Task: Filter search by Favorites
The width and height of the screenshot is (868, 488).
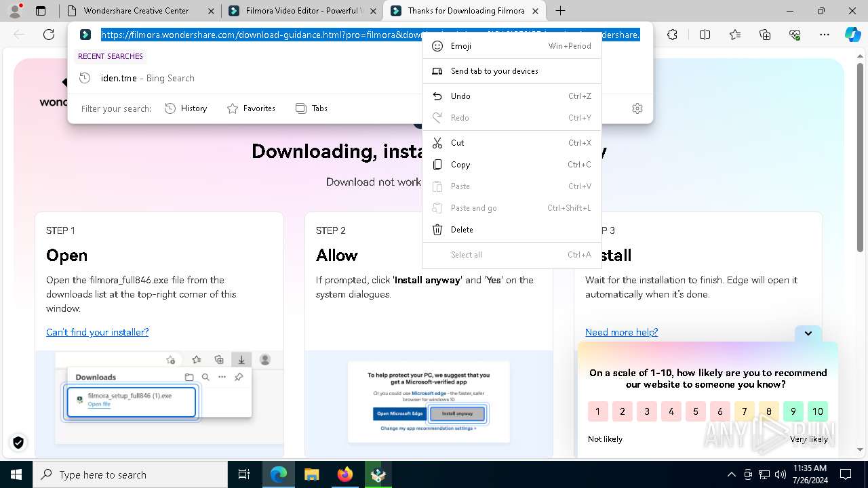Action: pyautogui.click(x=251, y=108)
